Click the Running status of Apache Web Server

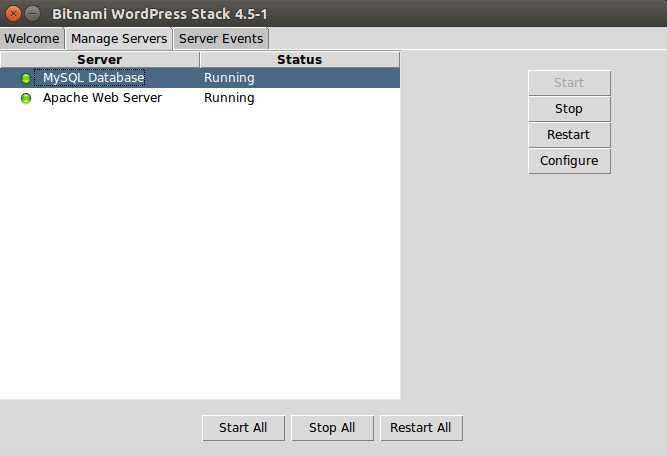(x=229, y=98)
